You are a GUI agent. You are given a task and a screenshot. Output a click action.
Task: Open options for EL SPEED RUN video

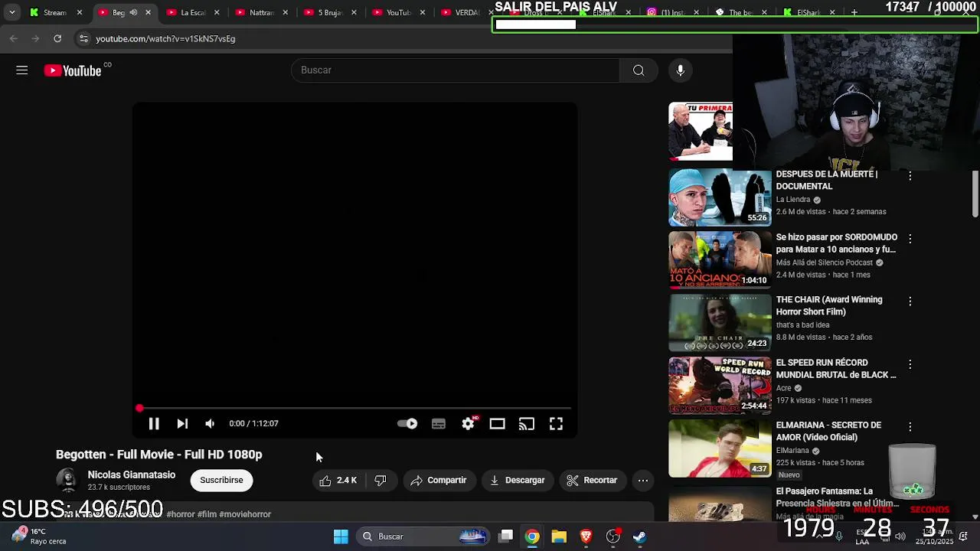(x=910, y=364)
